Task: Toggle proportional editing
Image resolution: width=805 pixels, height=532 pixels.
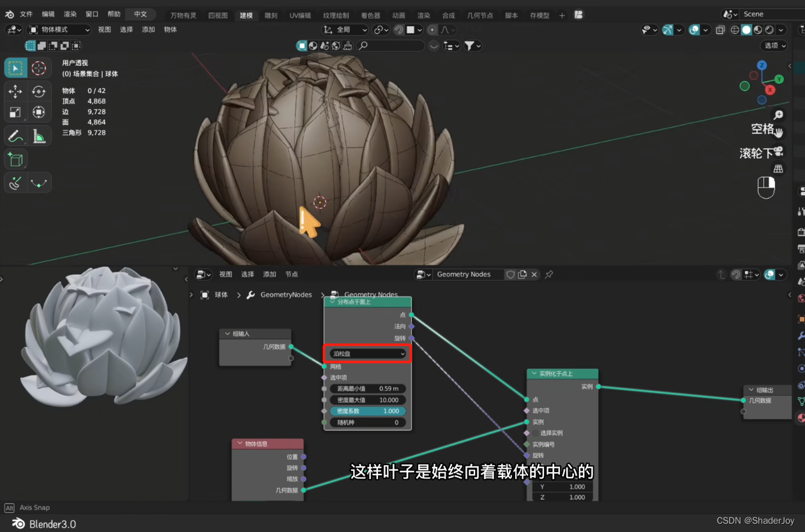Action: [432, 29]
